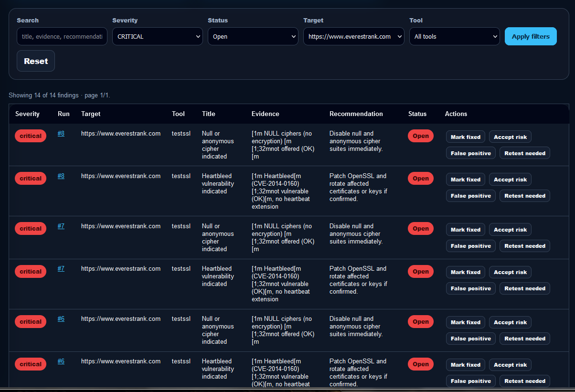Mark fixed the run #8 Null cipher finding
575x392 pixels.
tap(466, 137)
